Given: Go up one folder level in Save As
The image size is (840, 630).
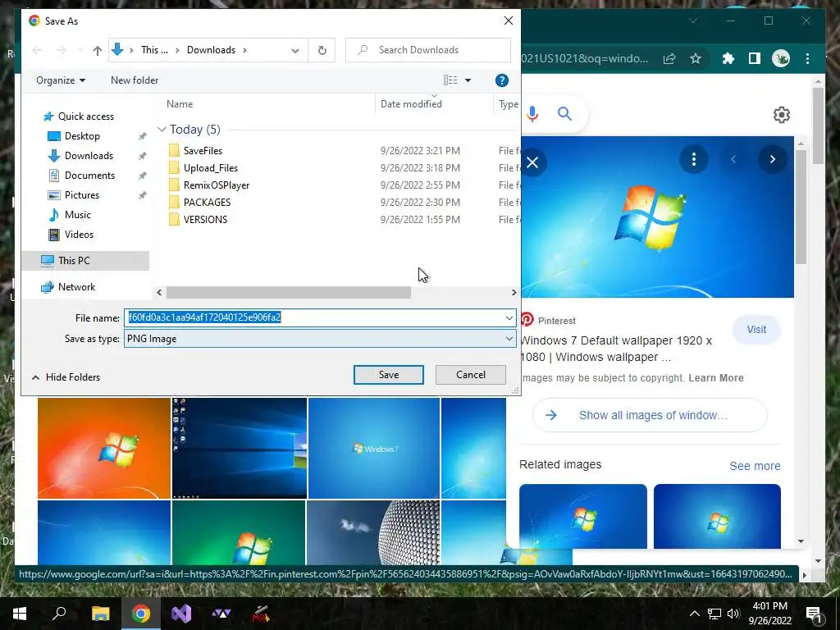Looking at the screenshot, I should pos(97,50).
